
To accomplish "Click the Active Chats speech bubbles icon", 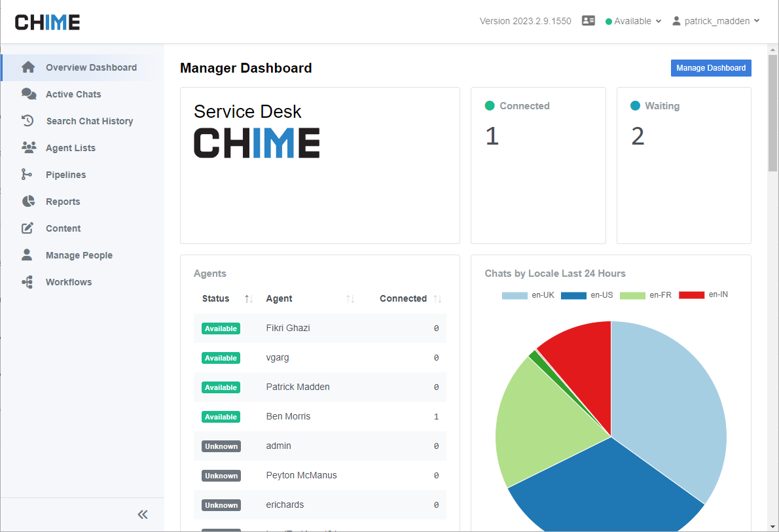I will (x=29, y=94).
